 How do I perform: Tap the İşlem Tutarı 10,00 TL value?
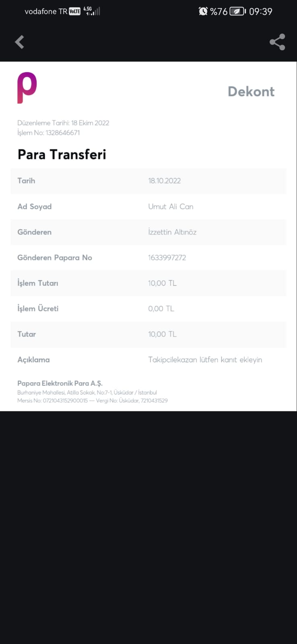162,283
